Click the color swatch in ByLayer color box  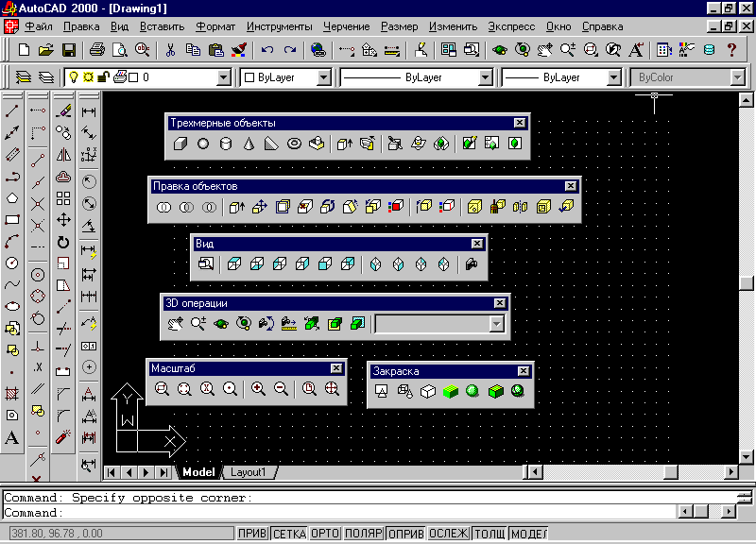pos(249,77)
